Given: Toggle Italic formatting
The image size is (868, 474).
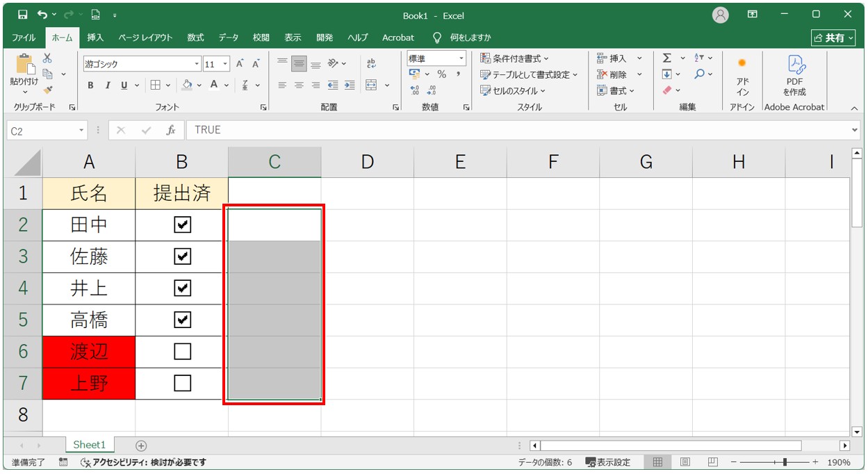Looking at the screenshot, I should (108, 85).
